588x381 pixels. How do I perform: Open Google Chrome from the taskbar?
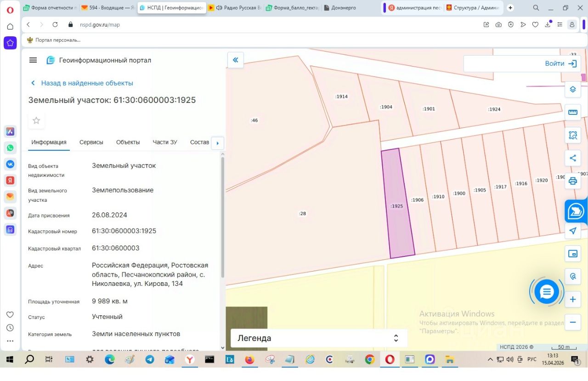pyautogui.click(x=370, y=359)
